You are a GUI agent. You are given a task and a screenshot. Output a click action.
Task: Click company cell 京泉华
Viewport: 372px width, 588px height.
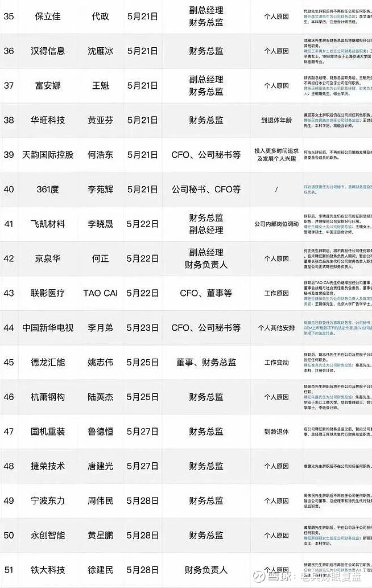click(48, 258)
